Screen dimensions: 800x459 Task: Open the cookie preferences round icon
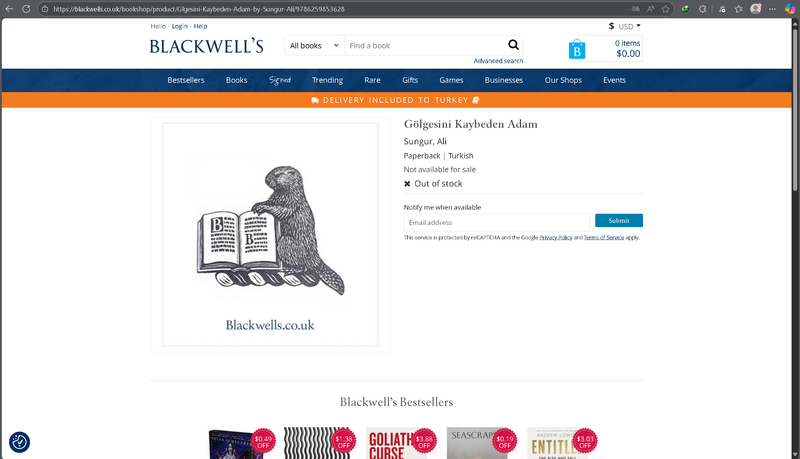[19, 442]
